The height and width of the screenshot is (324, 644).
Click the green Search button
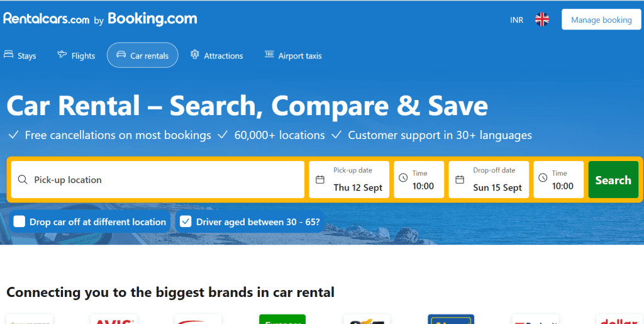tap(613, 179)
